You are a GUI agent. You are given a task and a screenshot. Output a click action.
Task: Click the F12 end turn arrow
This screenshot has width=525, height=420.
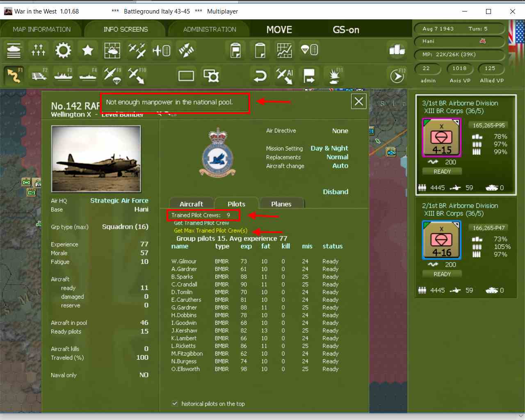[397, 75]
